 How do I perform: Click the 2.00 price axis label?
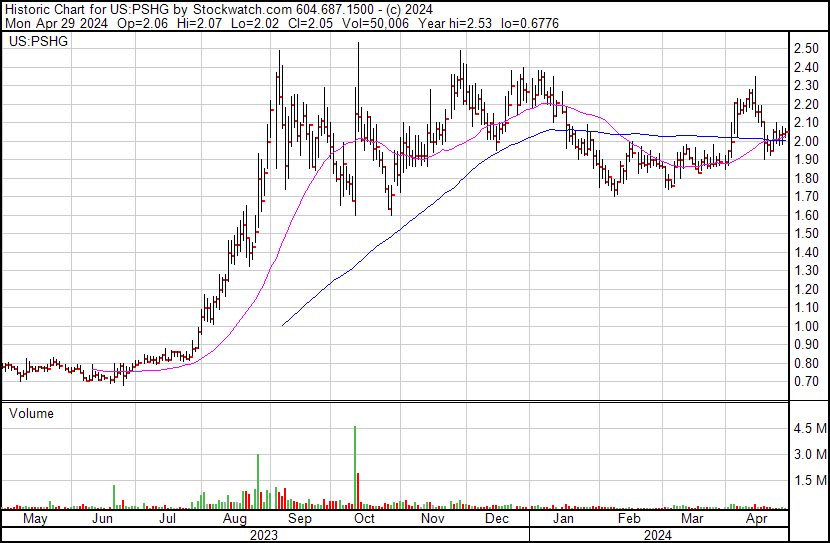pos(806,141)
